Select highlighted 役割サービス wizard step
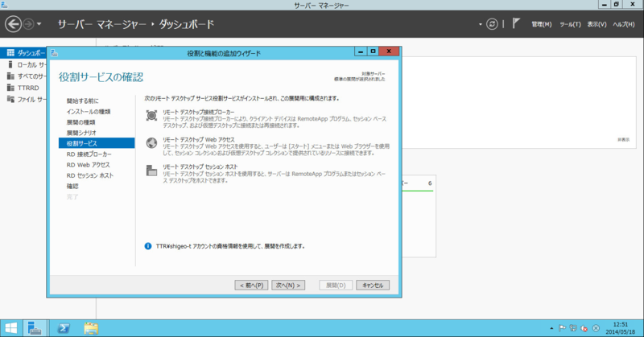This screenshot has height=337, width=644. [97, 143]
